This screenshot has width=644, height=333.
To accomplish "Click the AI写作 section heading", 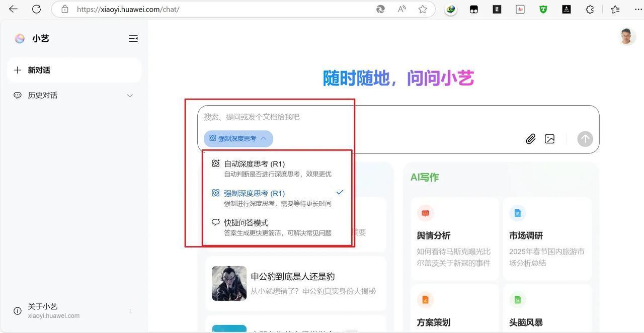I will 425,177.
